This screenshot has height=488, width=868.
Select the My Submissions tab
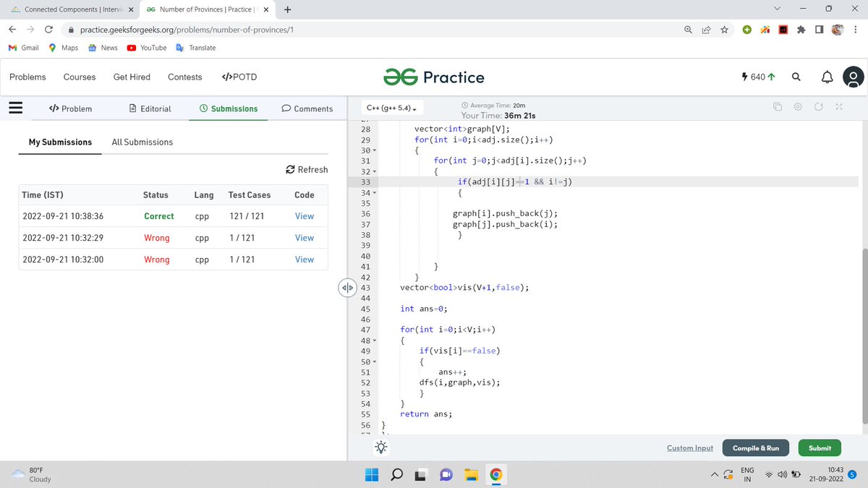(x=60, y=142)
